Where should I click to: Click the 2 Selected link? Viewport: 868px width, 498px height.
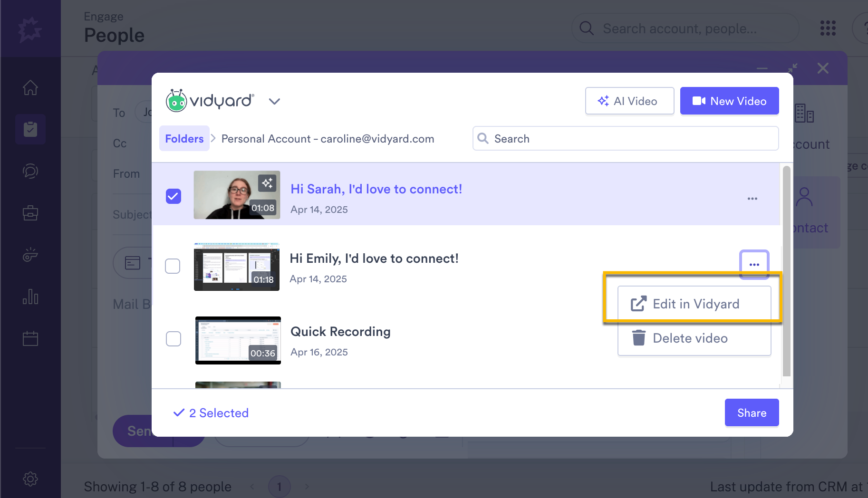[211, 413]
